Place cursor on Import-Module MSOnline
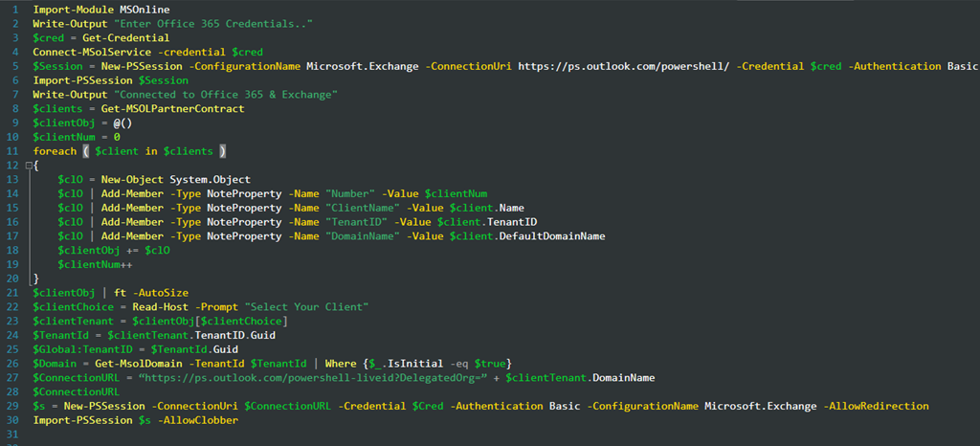Image resolution: width=980 pixels, height=446 pixels. (x=89, y=8)
